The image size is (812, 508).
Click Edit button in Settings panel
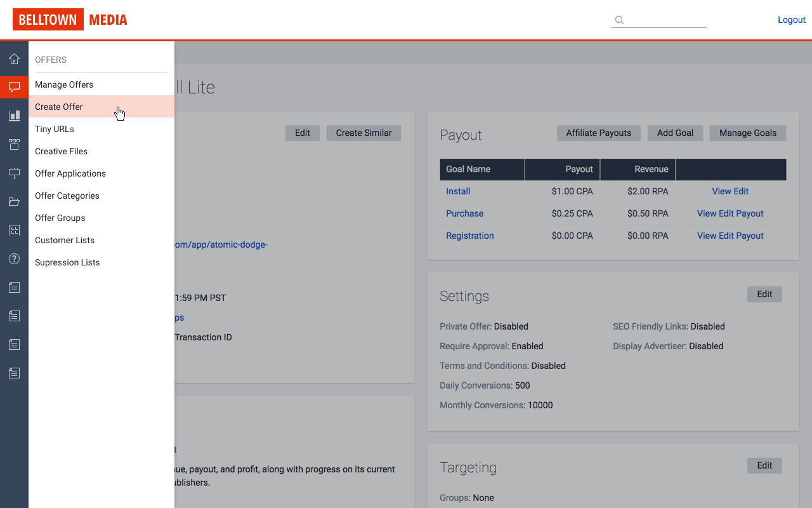tap(764, 294)
